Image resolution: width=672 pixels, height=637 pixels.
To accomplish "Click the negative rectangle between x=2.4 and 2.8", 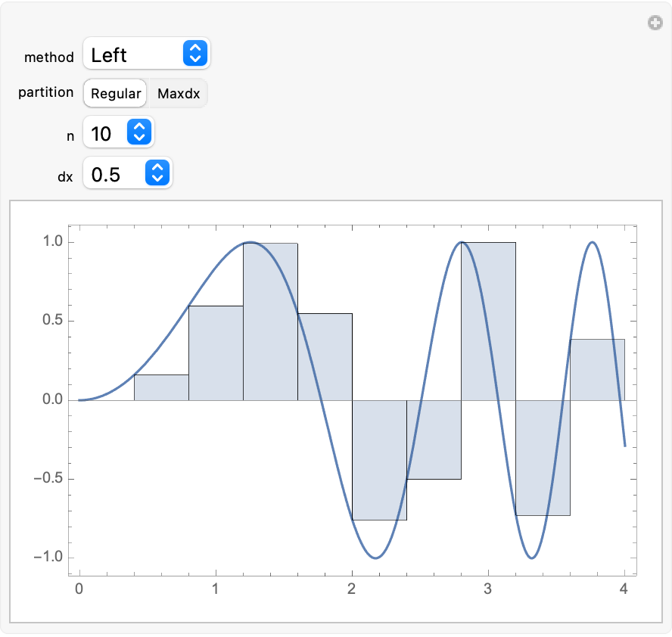I will click(434, 440).
